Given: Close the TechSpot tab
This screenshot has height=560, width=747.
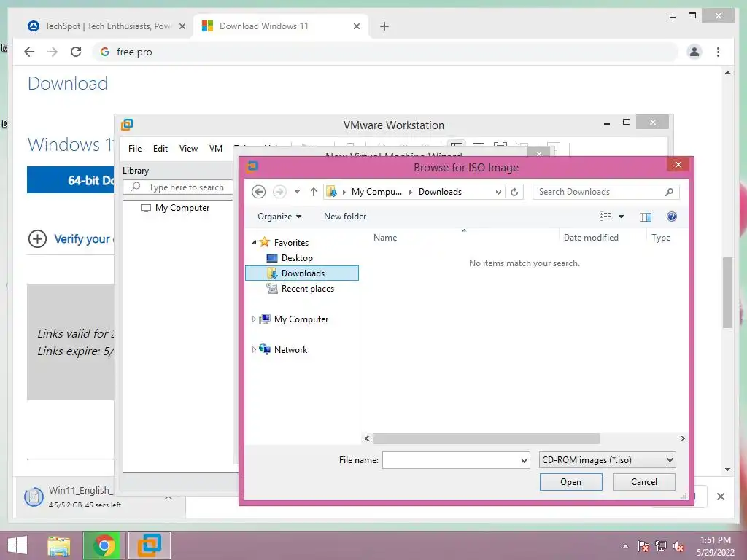Looking at the screenshot, I should tap(182, 27).
